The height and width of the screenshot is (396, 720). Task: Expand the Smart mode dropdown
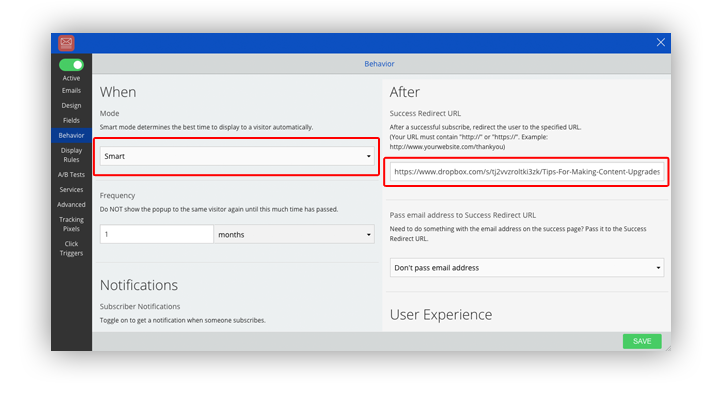pos(237,156)
